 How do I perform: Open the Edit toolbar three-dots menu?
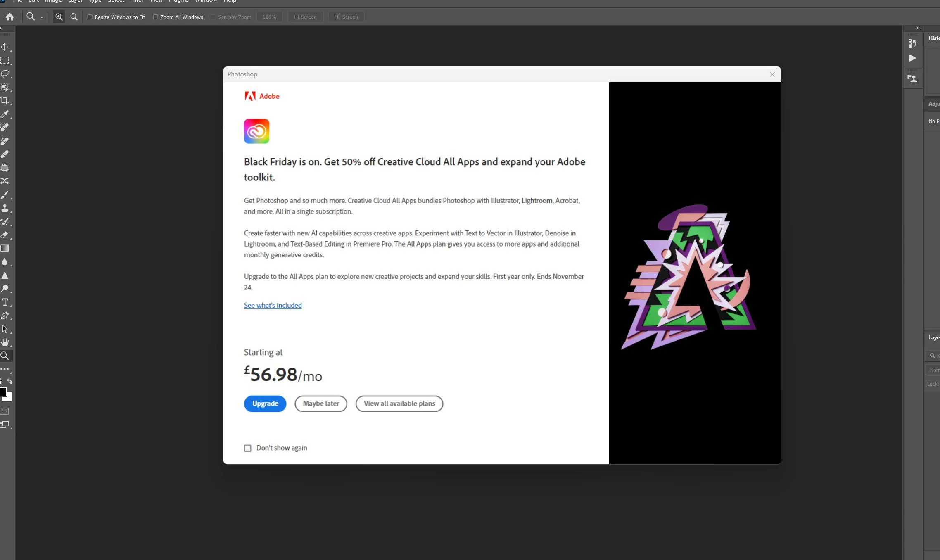(x=5, y=369)
